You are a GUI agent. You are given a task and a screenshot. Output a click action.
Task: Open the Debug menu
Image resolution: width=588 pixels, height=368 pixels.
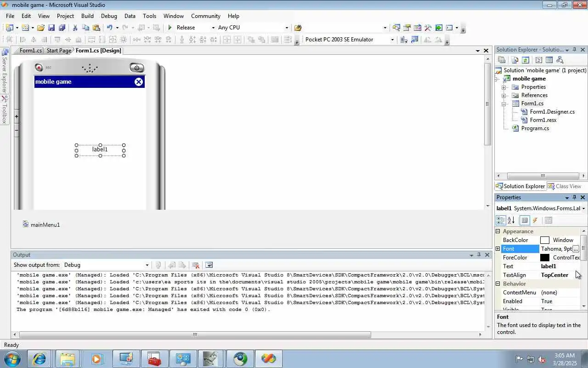tap(109, 16)
